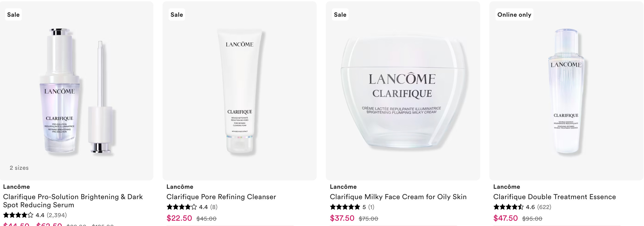
Task: Click the $22.50 sale price of the cleanser
Action: click(x=179, y=218)
